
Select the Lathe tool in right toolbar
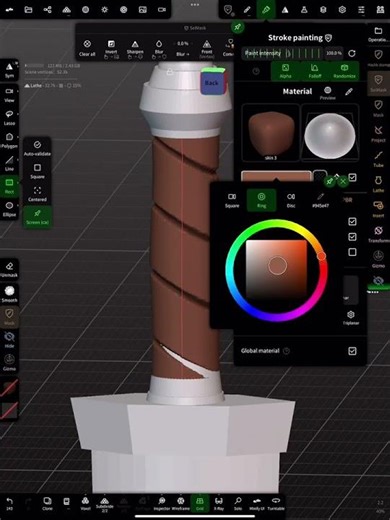(378, 184)
